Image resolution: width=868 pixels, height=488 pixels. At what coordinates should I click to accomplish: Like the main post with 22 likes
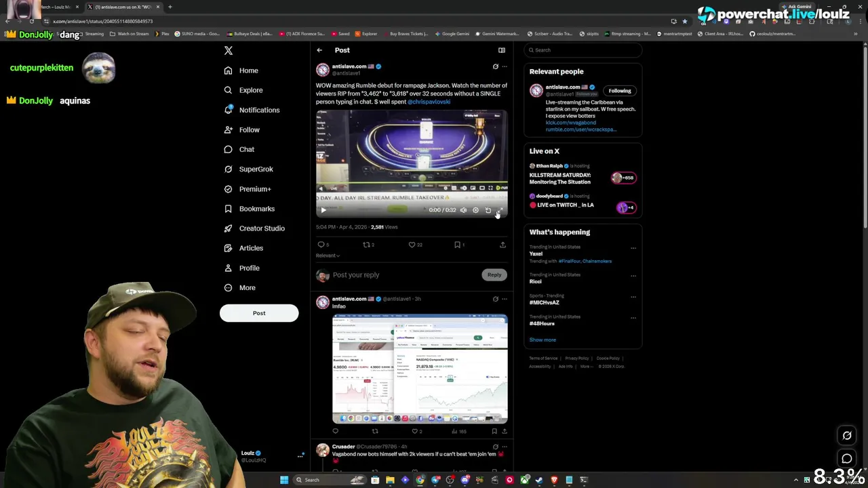click(415, 245)
